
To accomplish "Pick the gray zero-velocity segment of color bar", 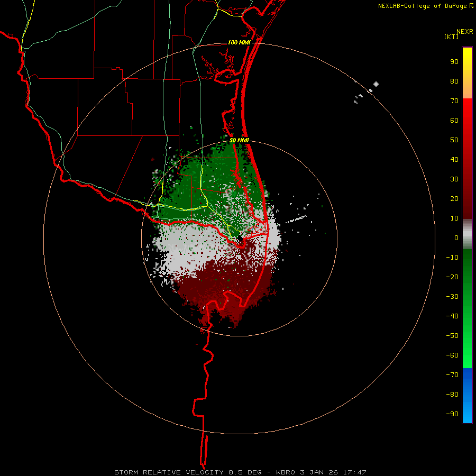I will tap(467, 234).
